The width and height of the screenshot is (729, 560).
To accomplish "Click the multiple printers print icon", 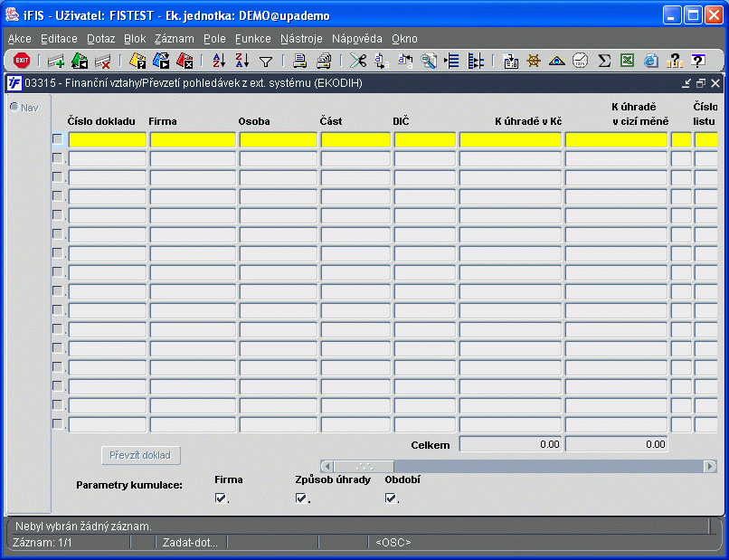I will 324,61.
